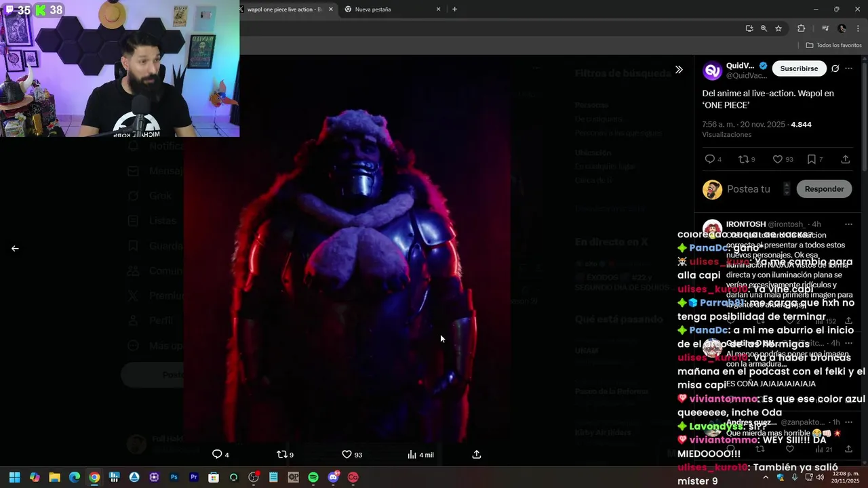Open more options on IRONTOSH reply
The height and width of the screenshot is (488, 868).
[x=848, y=224]
